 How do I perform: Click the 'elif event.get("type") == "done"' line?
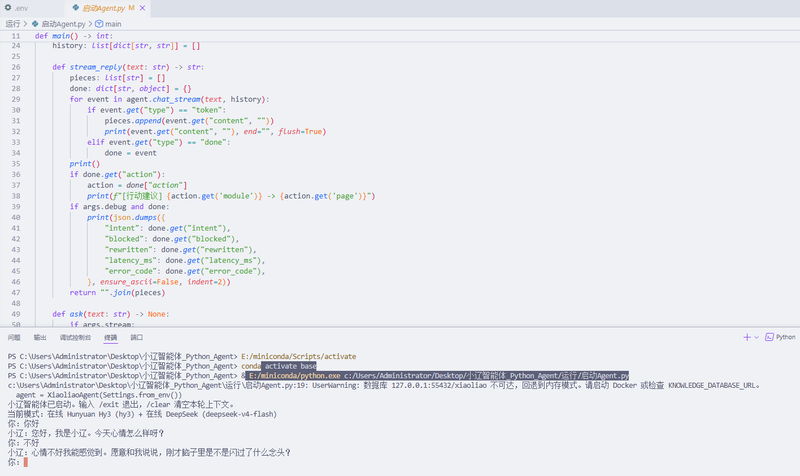[x=159, y=142]
